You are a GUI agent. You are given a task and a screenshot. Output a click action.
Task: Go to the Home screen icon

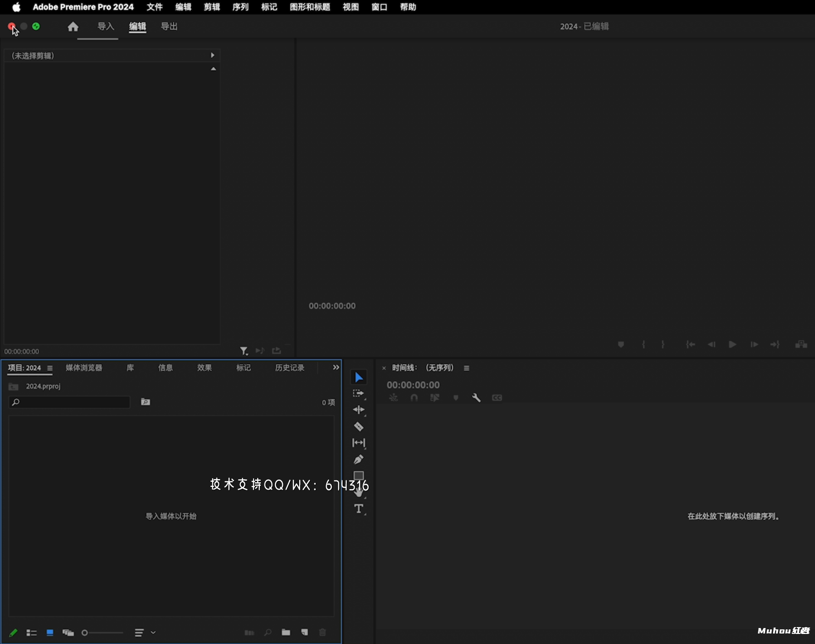pos(73,26)
